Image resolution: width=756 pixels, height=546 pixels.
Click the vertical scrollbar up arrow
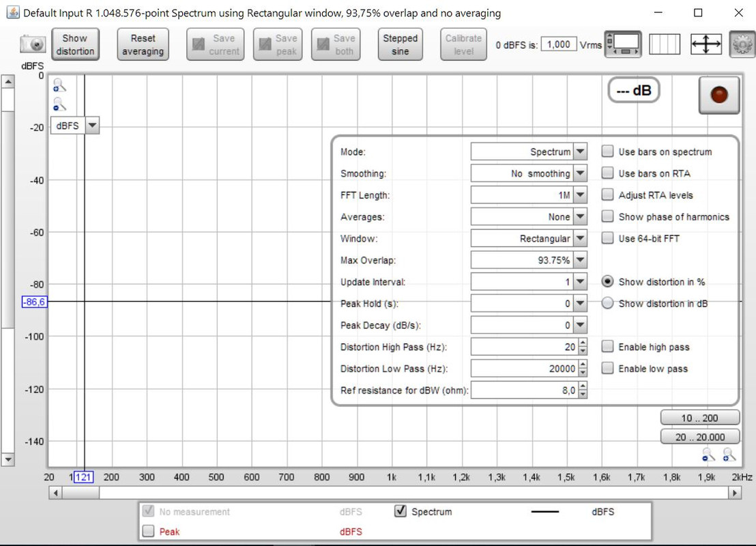pyautogui.click(x=8, y=81)
